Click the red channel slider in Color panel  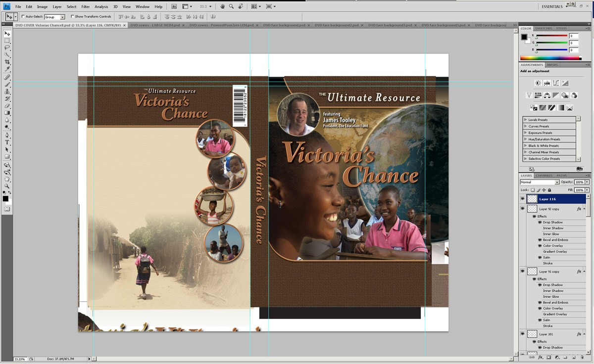(x=551, y=36)
